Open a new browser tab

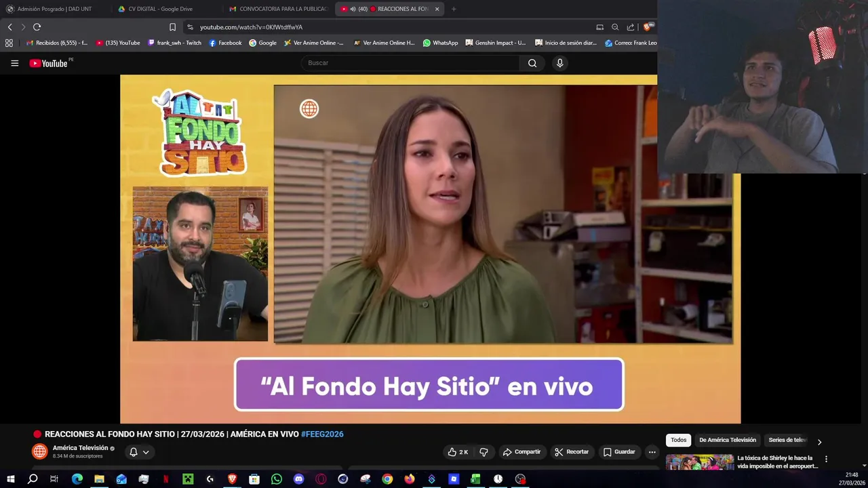(454, 9)
